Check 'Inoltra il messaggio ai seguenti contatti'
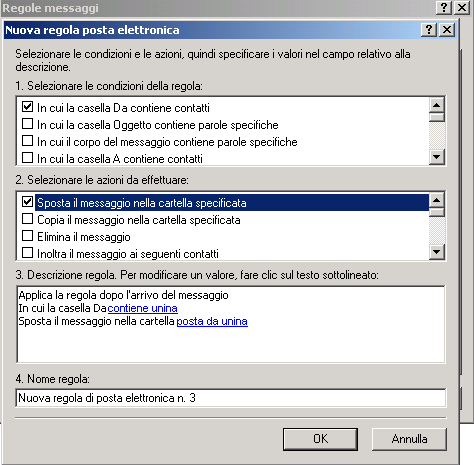474x465 pixels. [x=27, y=253]
